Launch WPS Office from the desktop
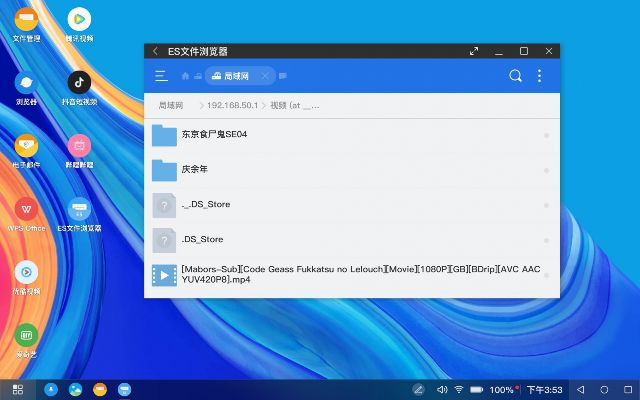 click(27, 211)
